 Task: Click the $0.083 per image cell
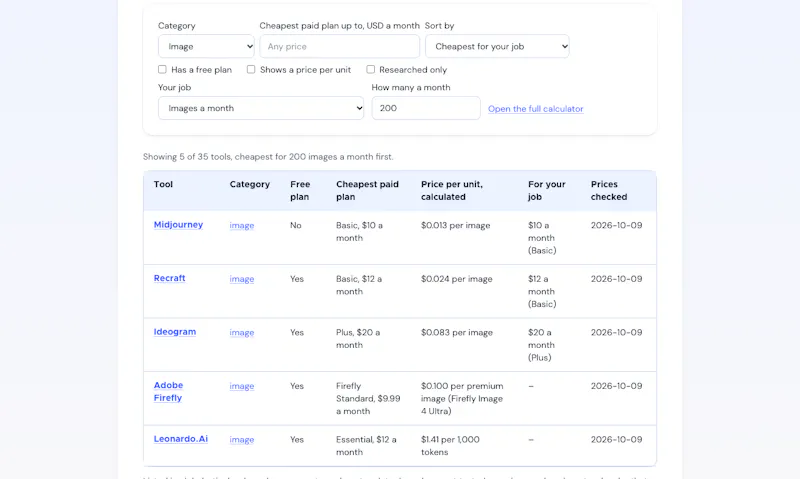pyautogui.click(x=457, y=333)
